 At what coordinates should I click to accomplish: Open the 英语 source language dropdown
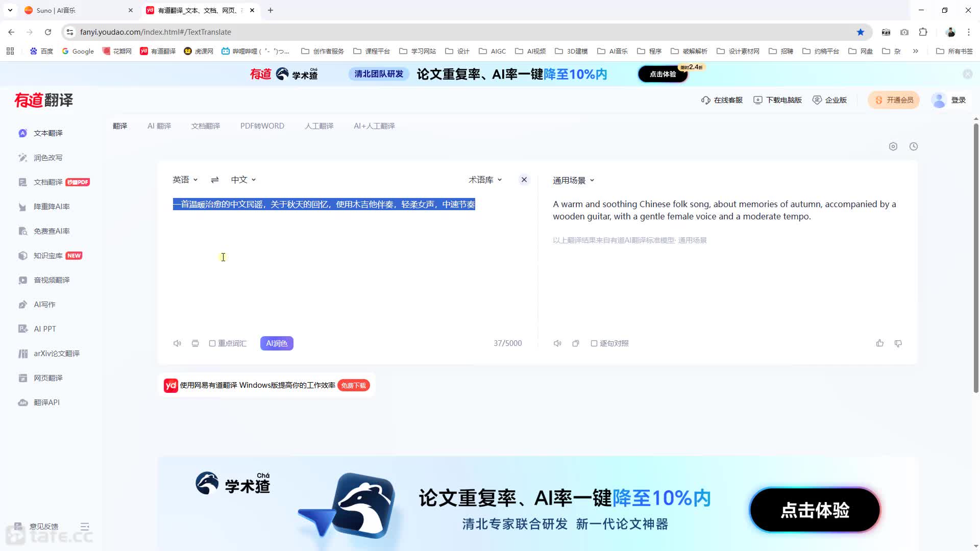click(185, 180)
